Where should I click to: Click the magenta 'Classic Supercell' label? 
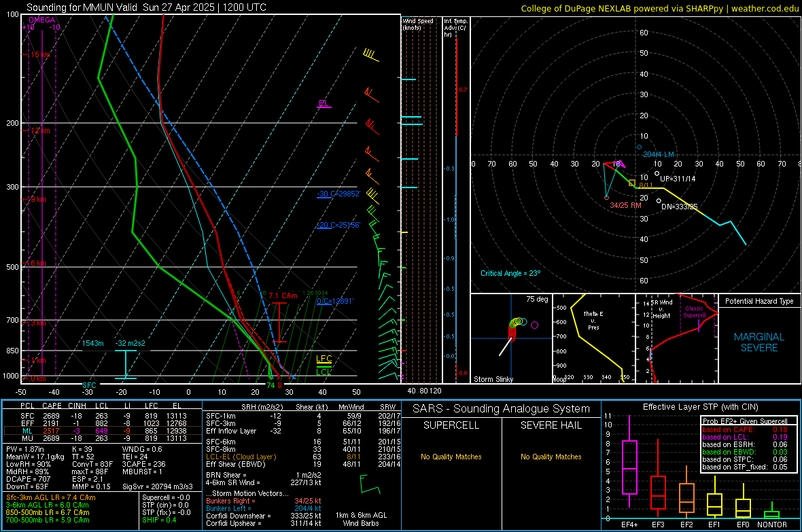pyautogui.click(x=695, y=312)
